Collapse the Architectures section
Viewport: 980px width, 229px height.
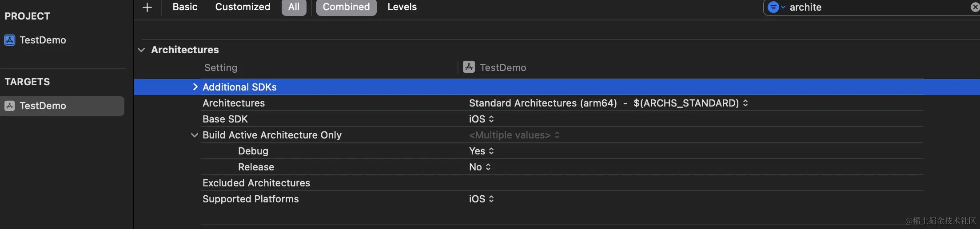(x=142, y=50)
